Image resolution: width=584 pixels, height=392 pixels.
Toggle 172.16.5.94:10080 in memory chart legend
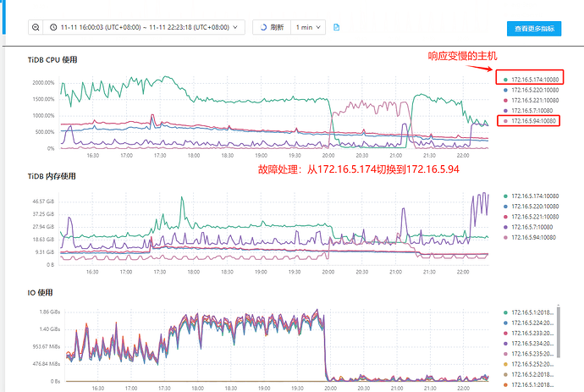coord(530,237)
